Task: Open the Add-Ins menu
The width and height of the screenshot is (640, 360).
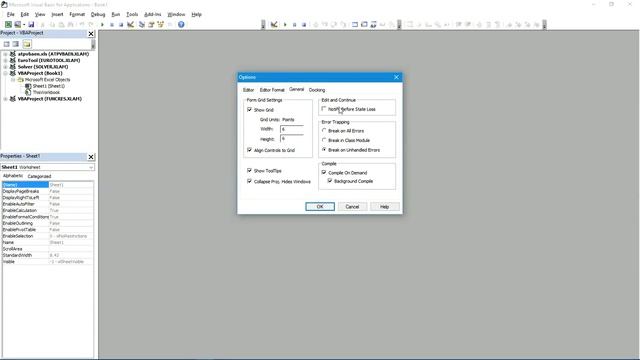Action: (x=153, y=14)
